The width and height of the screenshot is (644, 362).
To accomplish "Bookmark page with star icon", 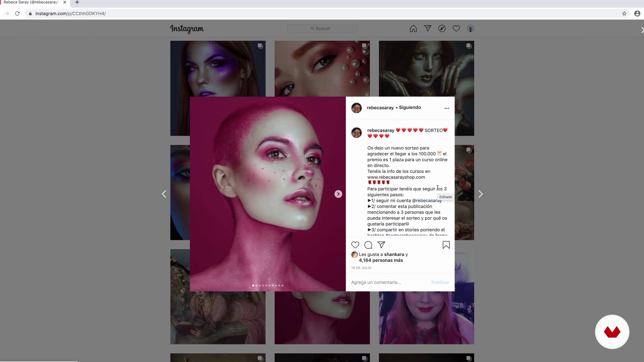I will (624, 13).
